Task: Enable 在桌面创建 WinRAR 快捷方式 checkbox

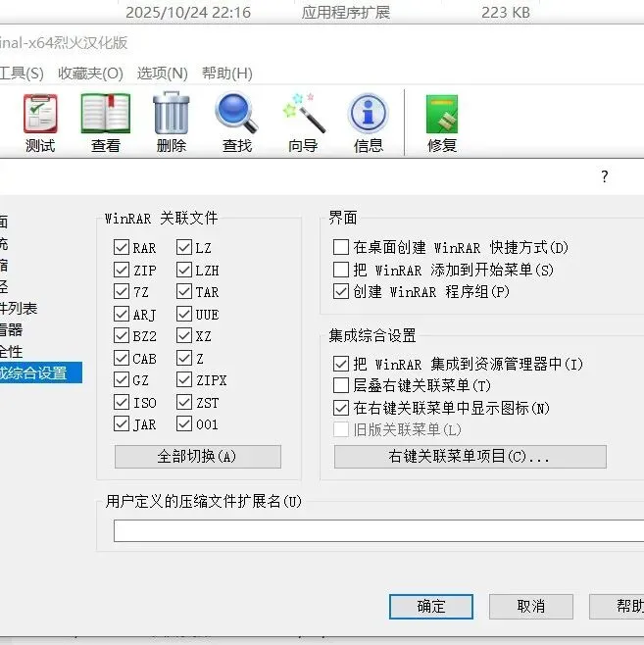Action: tap(341, 247)
